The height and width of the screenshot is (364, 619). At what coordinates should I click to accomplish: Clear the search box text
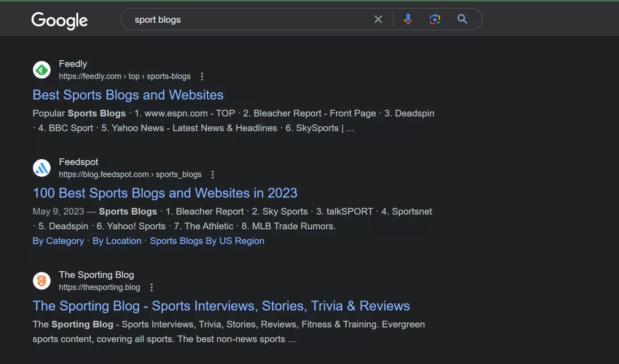pyautogui.click(x=378, y=19)
